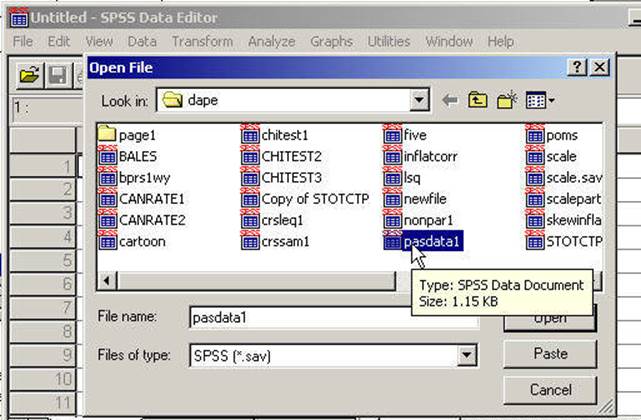641x420 pixels.
Task: Select the bprs1wy data file
Action: pyautogui.click(x=134, y=177)
